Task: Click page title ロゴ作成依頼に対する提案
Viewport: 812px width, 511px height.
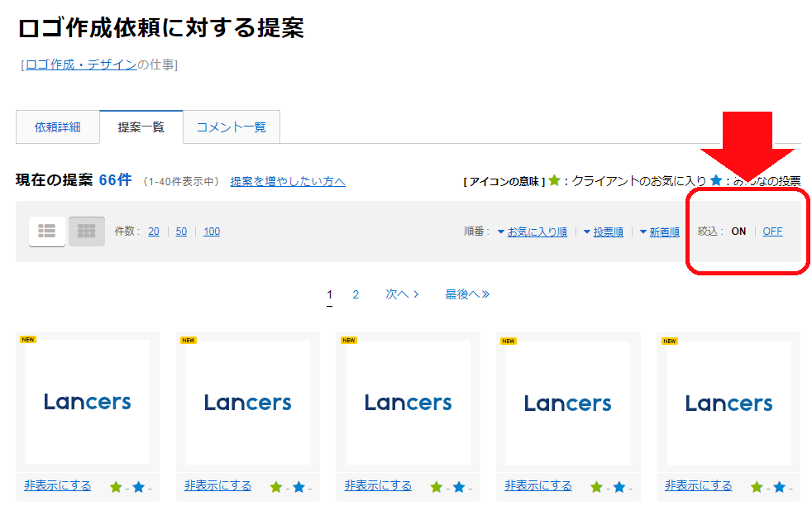Action: point(161,28)
